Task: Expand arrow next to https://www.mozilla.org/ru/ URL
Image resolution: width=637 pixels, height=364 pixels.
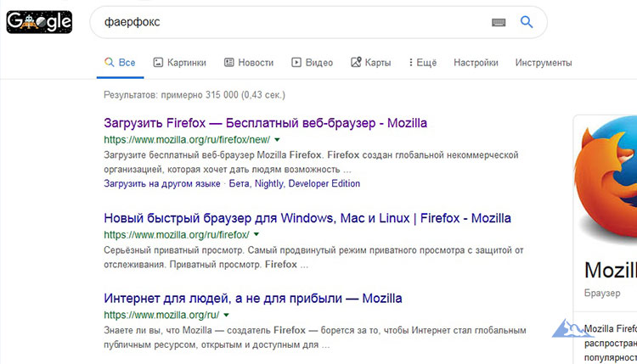Action: coord(226,315)
